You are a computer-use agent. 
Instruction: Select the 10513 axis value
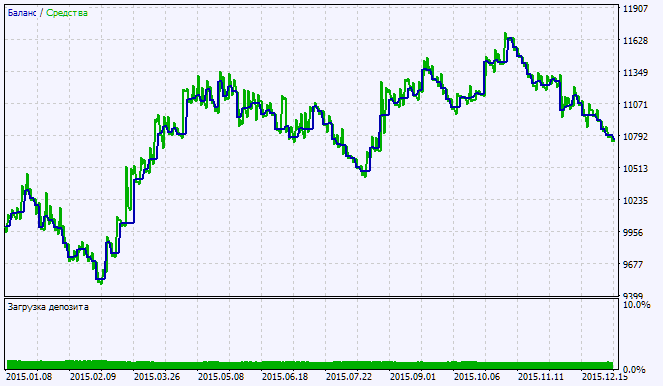click(x=636, y=169)
